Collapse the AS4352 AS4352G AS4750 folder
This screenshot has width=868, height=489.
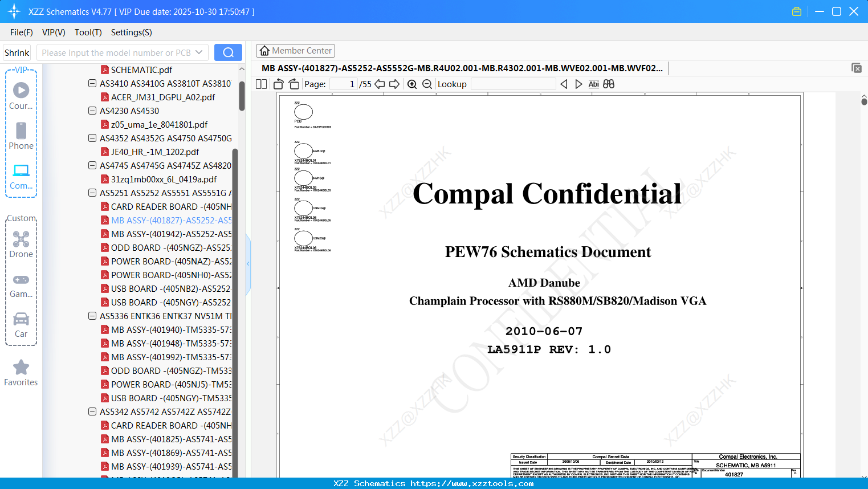92,138
